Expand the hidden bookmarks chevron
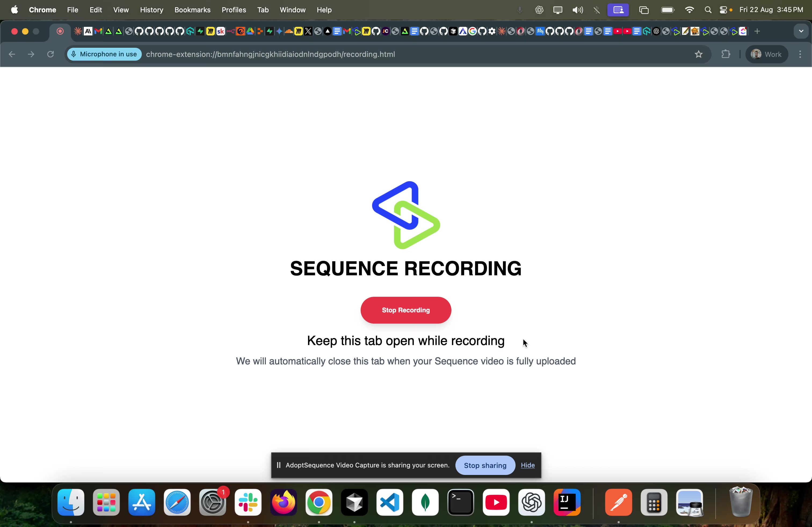This screenshot has width=812, height=527. pyautogui.click(x=801, y=31)
